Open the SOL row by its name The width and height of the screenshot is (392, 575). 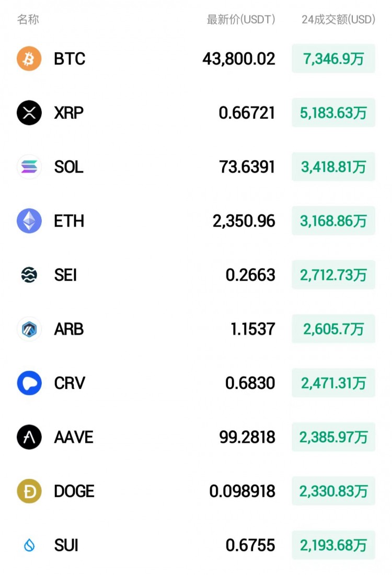[x=69, y=167]
